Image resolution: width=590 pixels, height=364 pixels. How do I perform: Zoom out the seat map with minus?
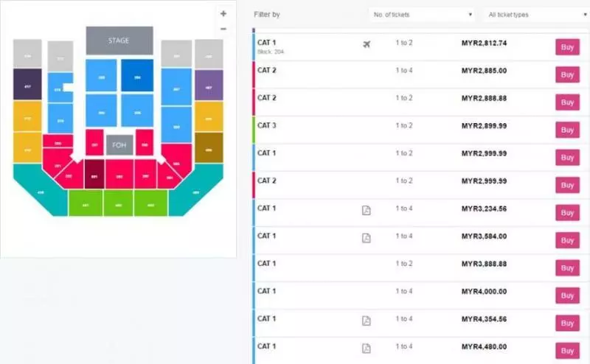pyautogui.click(x=223, y=29)
